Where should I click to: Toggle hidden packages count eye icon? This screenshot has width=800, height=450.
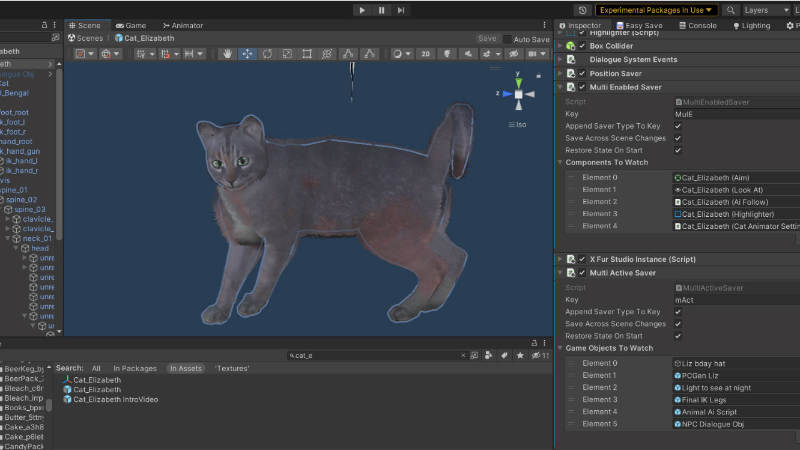[x=540, y=356]
